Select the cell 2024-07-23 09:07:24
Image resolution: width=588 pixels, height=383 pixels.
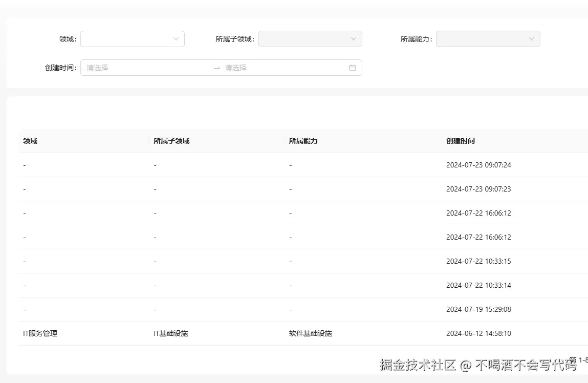click(x=478, y=165)
